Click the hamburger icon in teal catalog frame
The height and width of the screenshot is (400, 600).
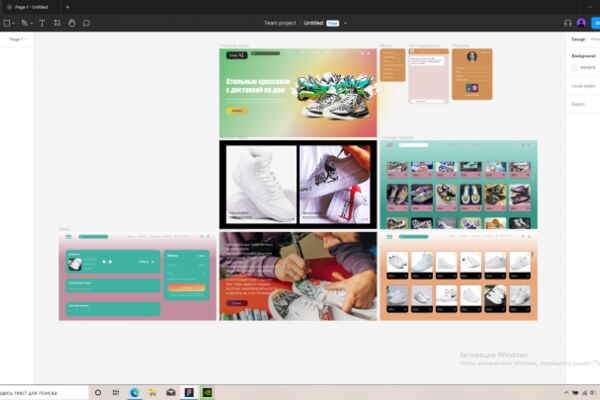pyautogui.click(x=390, y=145)
